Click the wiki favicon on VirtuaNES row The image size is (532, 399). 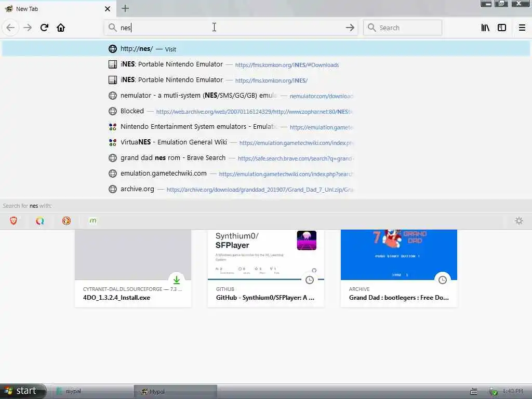[113, 142]
